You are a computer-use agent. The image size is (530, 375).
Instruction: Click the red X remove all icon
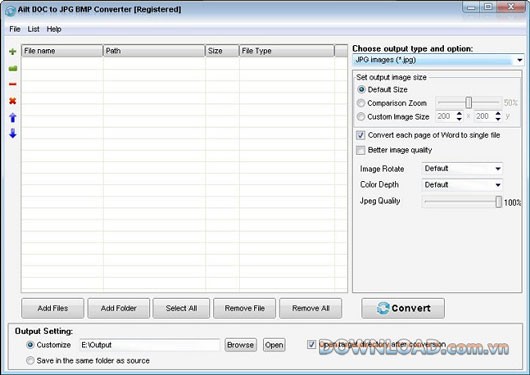tap(13, 101)
